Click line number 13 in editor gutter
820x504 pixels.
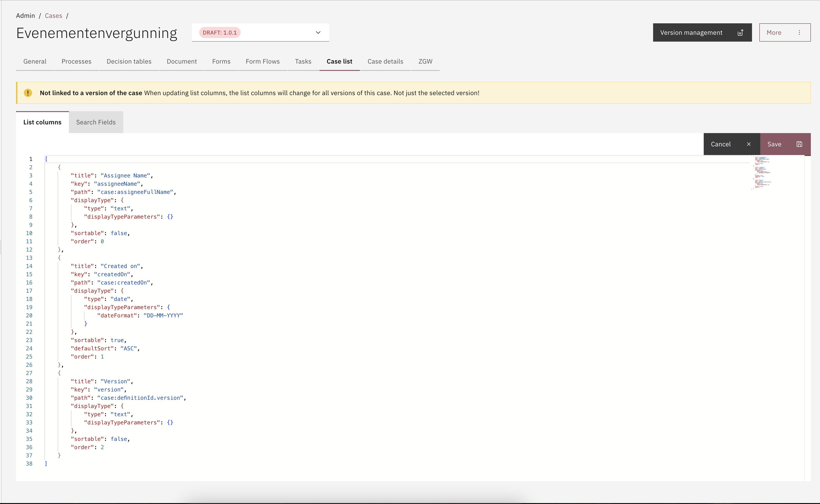tap(29, 258)
